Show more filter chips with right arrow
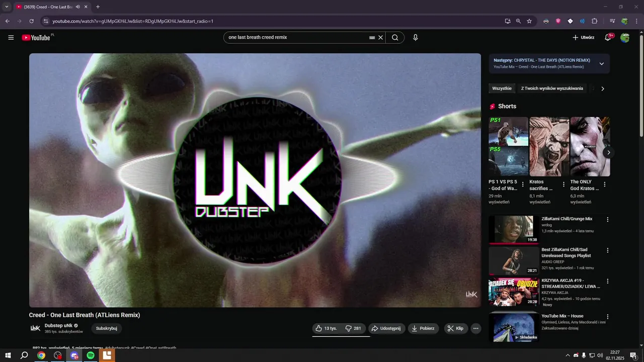Screen dimensions: 644x362 tap(603, 88)
